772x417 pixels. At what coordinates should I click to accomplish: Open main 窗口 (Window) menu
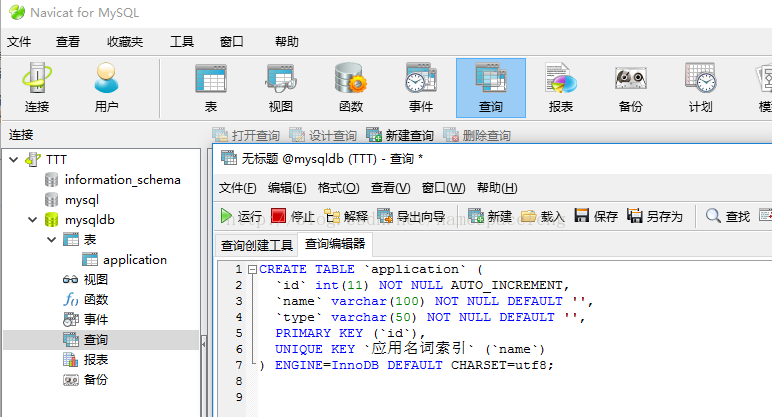coord(231,42)
